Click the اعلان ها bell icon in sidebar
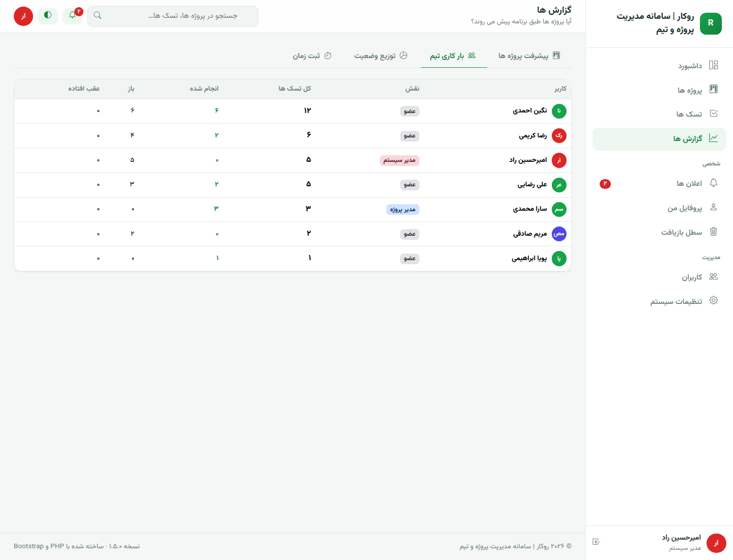Image resolution: width=733 pixels, height=560 pixels. (x=713, y=183)
